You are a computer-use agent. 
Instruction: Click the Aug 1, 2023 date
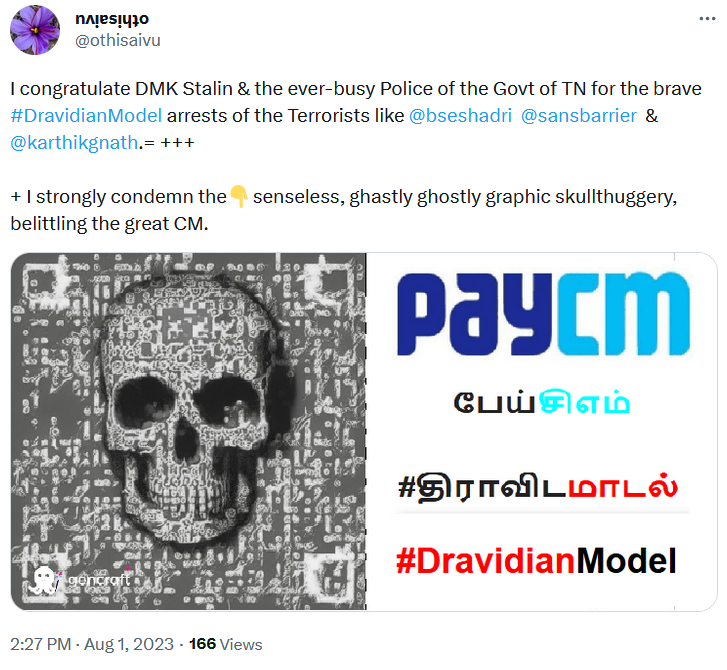point(129,644)
